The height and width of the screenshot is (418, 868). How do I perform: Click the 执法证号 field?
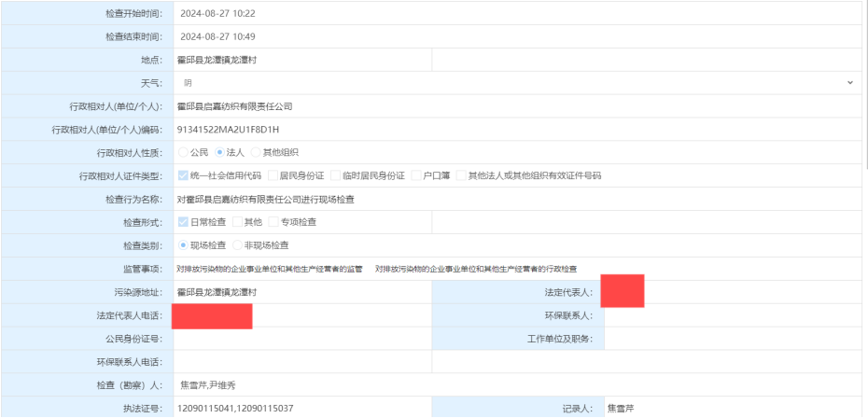pos(302,408)
